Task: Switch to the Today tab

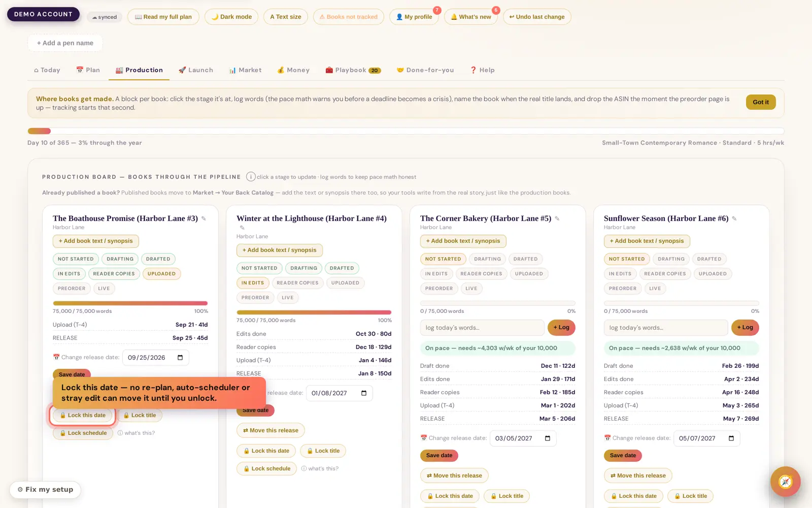Action: click(47, 70)
